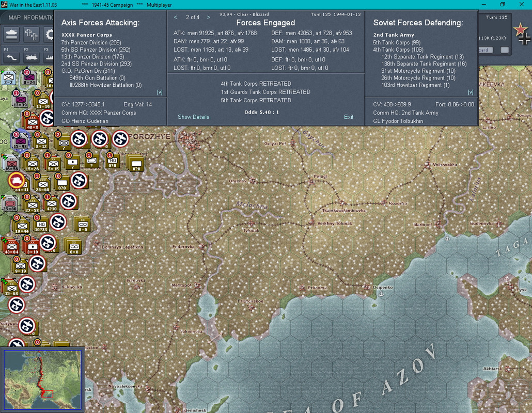Click "103rd Howitzer Regiment (1)" entry
Screen dimensions: 532x413
tap(415, 85)
